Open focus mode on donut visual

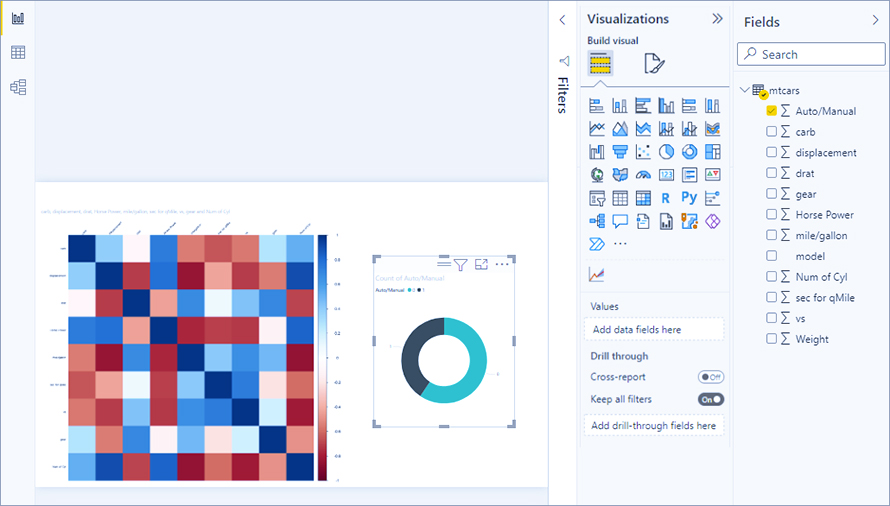click(x=481, y=265)
